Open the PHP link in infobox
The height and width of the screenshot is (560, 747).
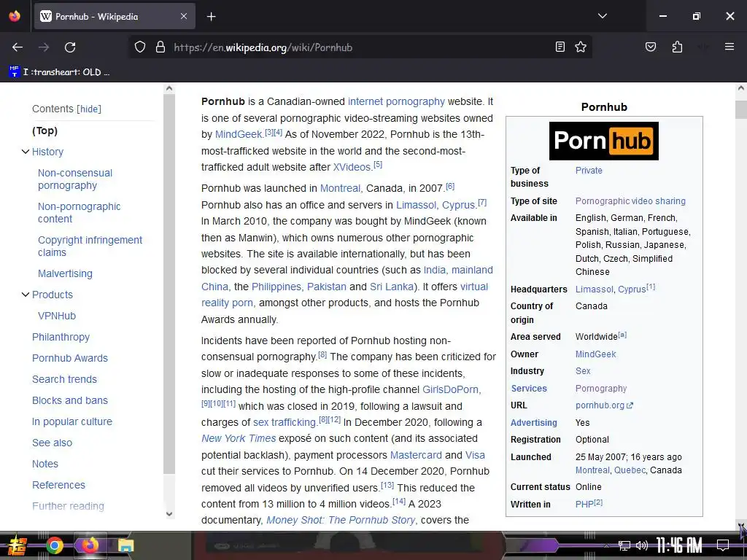(x=584, y=504)
